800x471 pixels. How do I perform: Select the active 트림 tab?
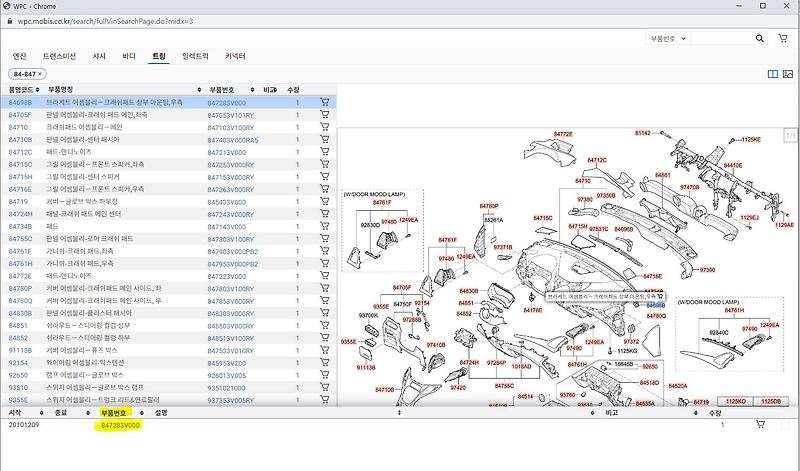(x=159, y=56)
